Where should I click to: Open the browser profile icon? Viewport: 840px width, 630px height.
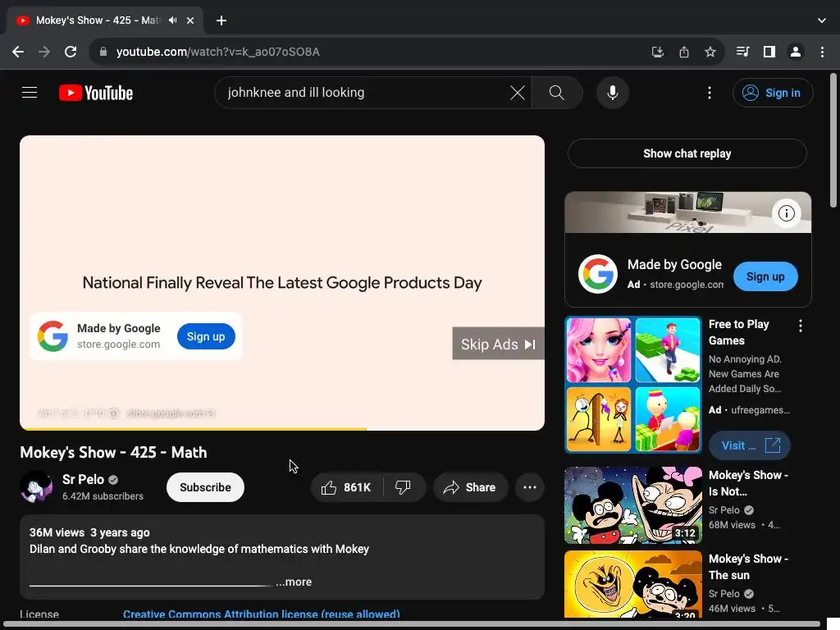(x=796, y=52)
